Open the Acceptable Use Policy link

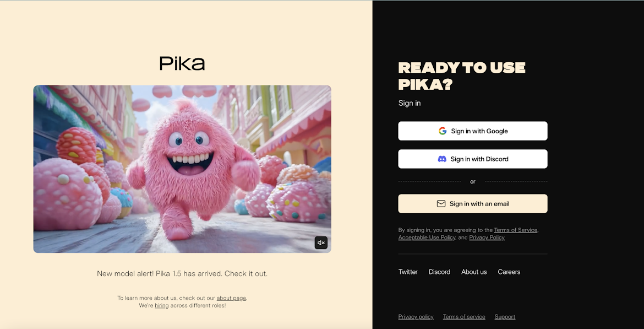coord(427,238)
